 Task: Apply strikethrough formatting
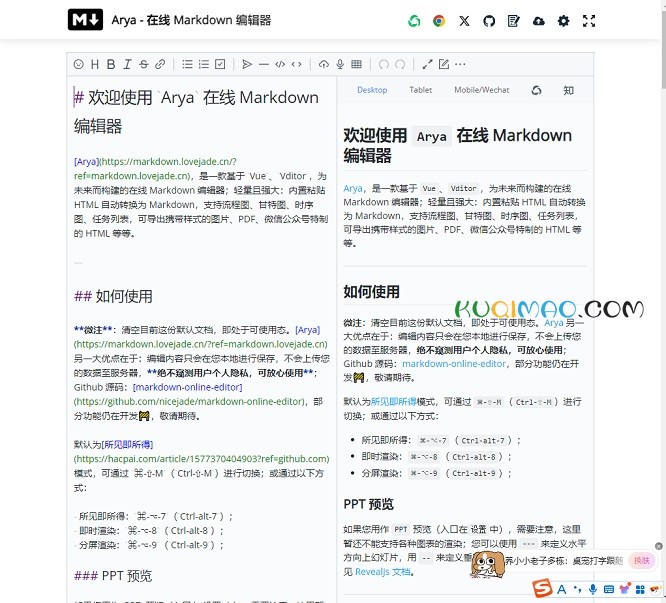144,64
